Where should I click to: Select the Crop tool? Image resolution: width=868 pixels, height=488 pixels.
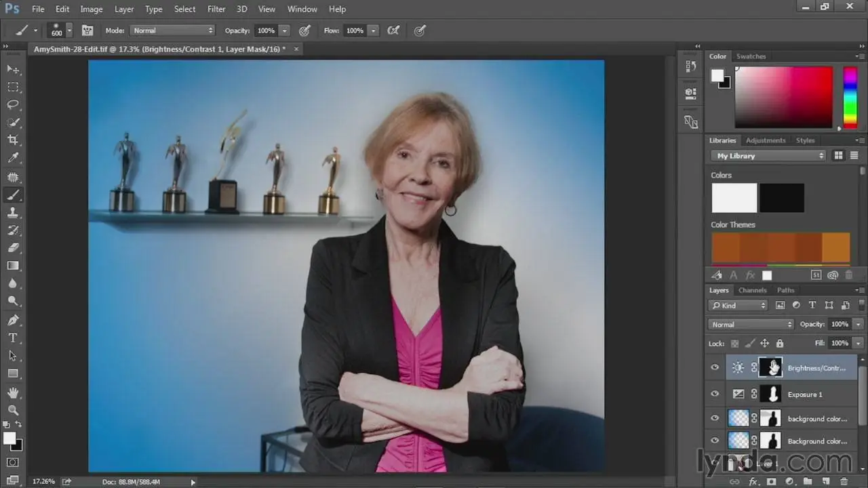[x=14, y=140]
